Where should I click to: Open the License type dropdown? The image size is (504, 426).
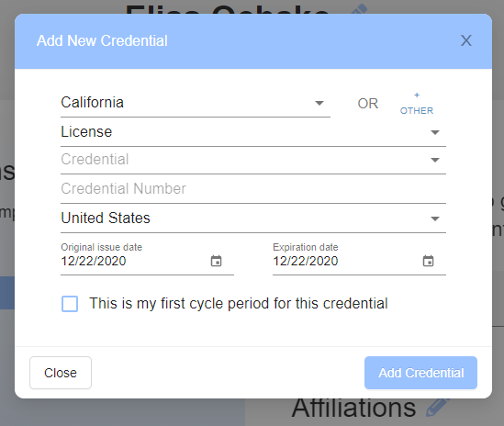point(253,132)
